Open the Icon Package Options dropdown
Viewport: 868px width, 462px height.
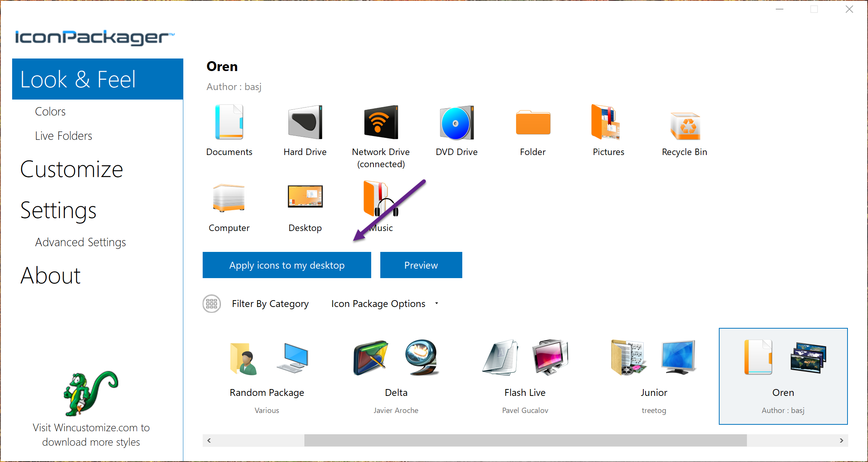[x=383, y=304]
